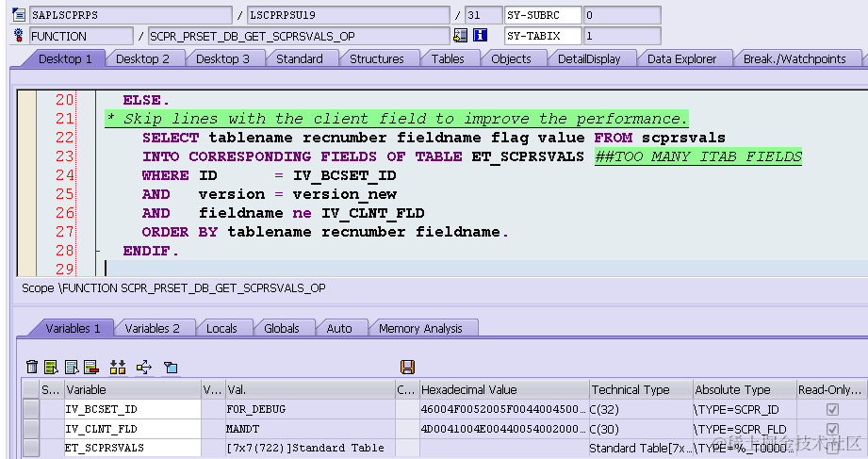The height and width of the screenshot is (459, 868).
Task: Click the SCPR_PRSET_DB_GET_SCPRSVALS_OP function name field
Action: (x=299, y=36)
